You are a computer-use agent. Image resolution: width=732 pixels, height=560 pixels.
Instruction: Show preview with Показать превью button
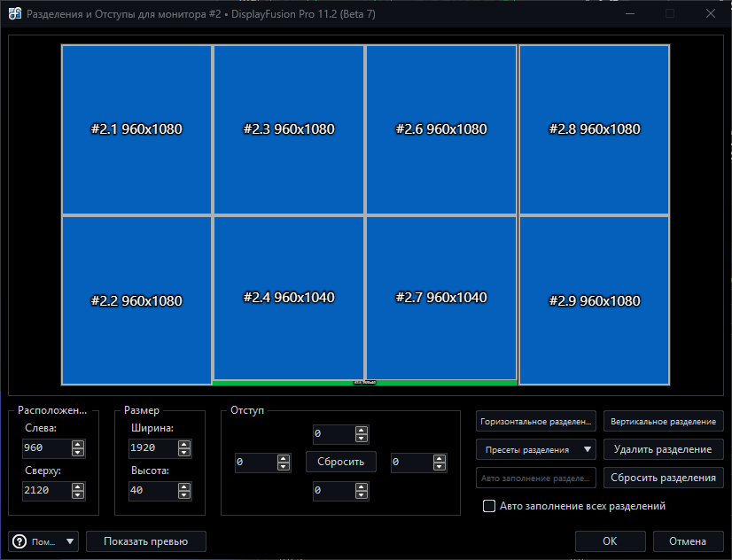145,541
